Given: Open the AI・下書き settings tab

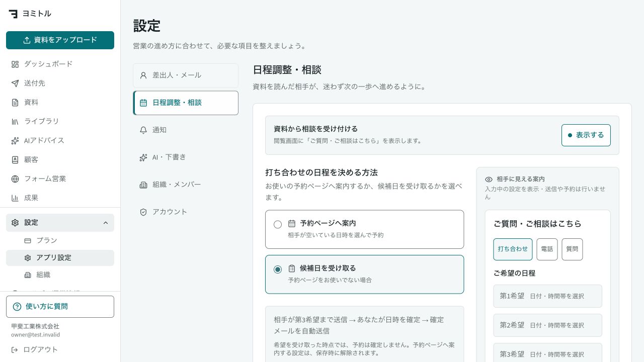Looking at the screenshot, I should point(186,157).
